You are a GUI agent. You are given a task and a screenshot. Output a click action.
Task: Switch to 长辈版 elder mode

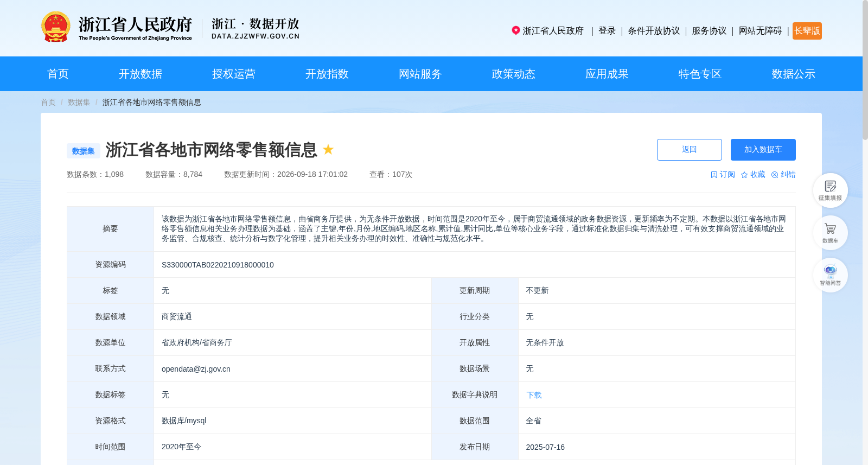(x=807, y=31)
